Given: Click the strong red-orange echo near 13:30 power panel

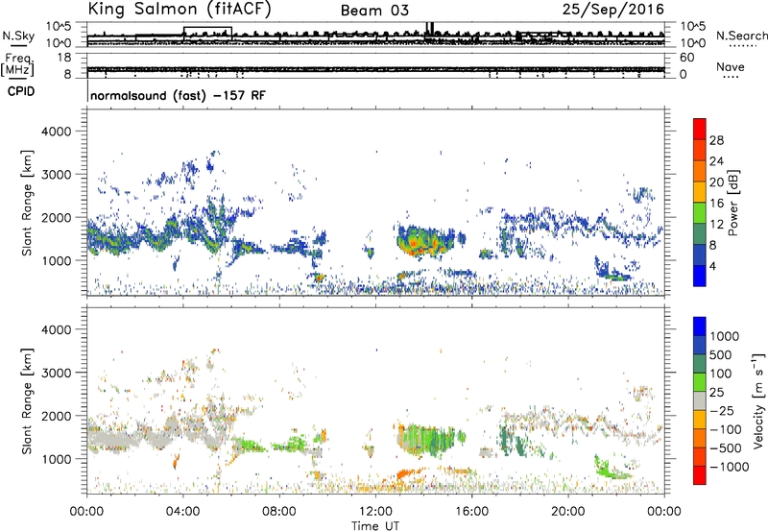Looking at the screenshot, I should coord(415,243).
